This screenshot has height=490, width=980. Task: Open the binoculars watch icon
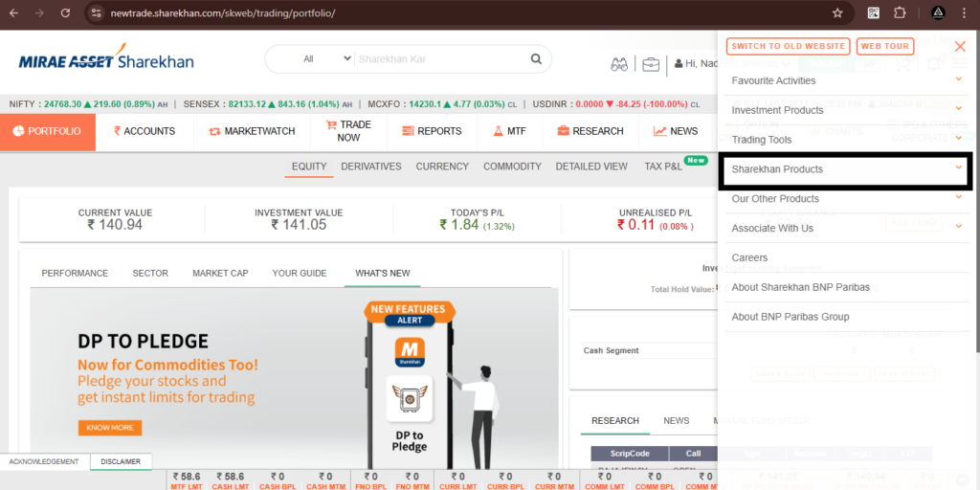pyautogui.click(x=619, y=64)
